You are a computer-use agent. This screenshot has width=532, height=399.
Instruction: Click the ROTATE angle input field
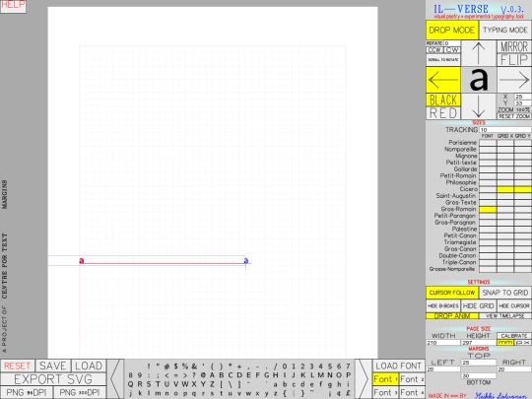[452, 43]
